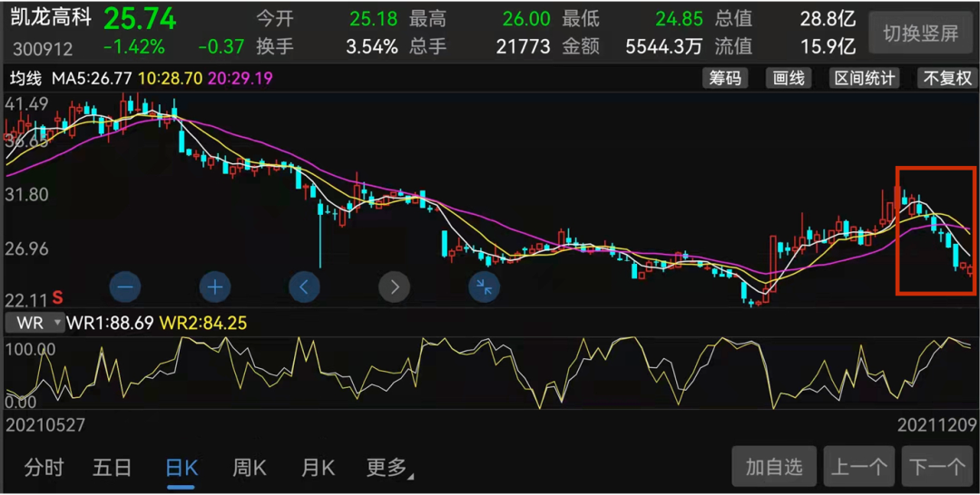Screen dimensions: 980x495
Task: Click the total volume 21773
Action: pyautogui.click(x=524, y=46)
